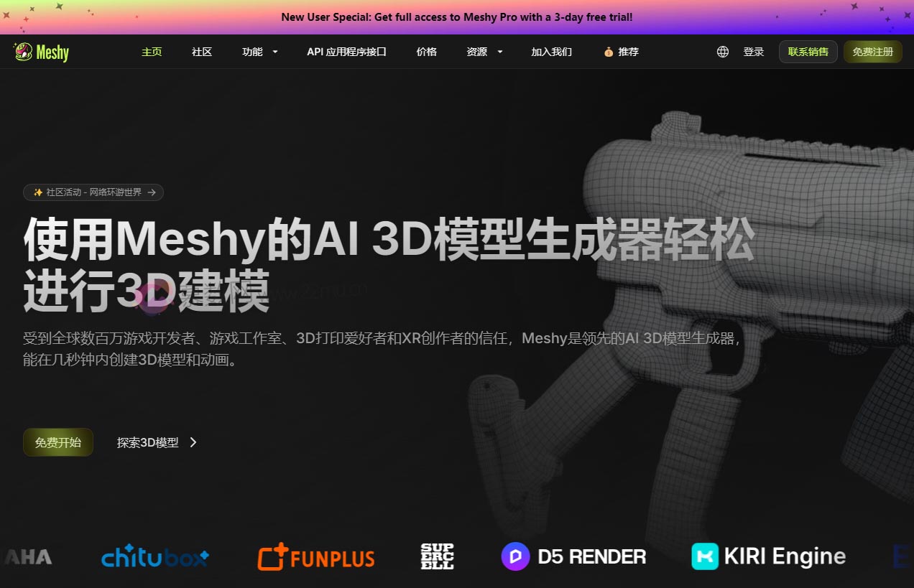Select 主页 in the navigation bar
914x588 pixels.
click(152, 51)
